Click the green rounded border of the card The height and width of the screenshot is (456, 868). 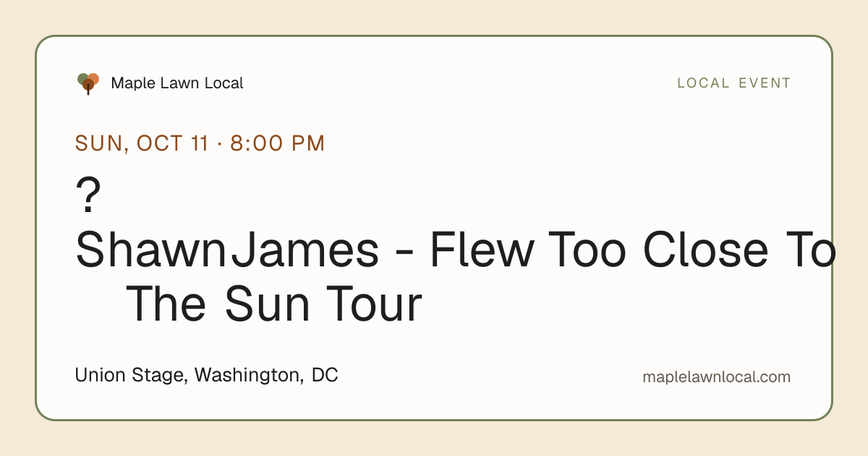click(x=434, y=36)
